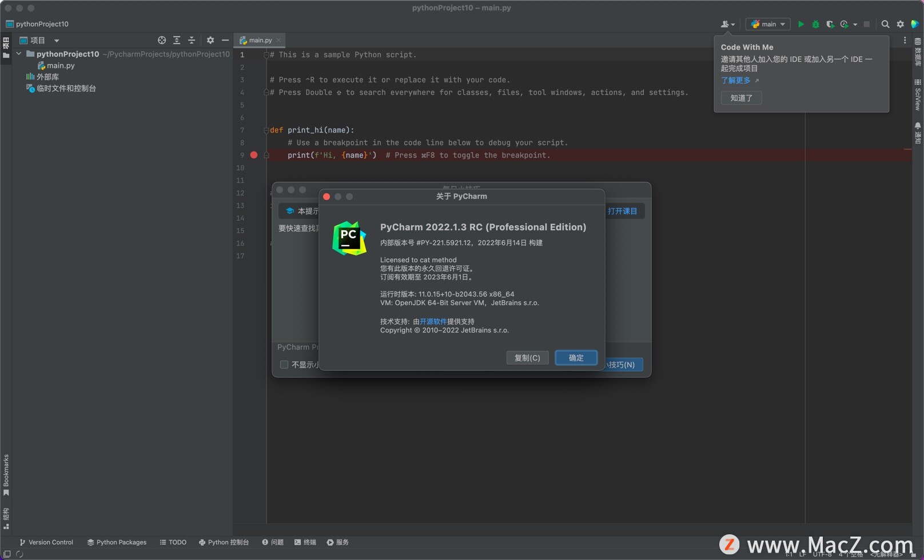Close the main.py editor tab
Image resolution: width=924 pixels, height=560 pixels.
(x=278, y=40)
